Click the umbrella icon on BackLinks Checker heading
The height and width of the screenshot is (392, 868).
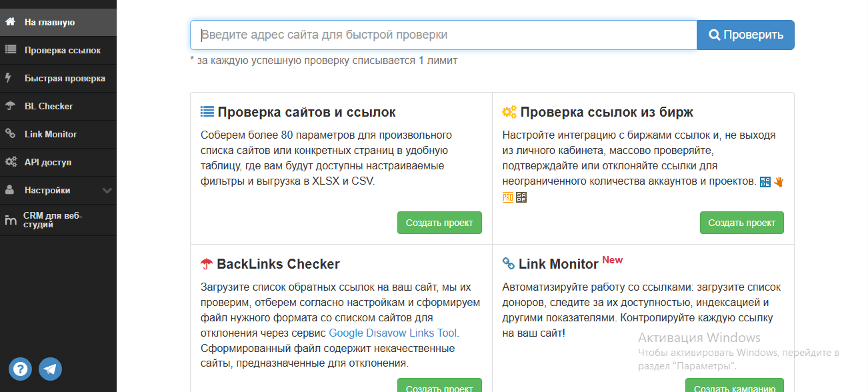(207, 263)
